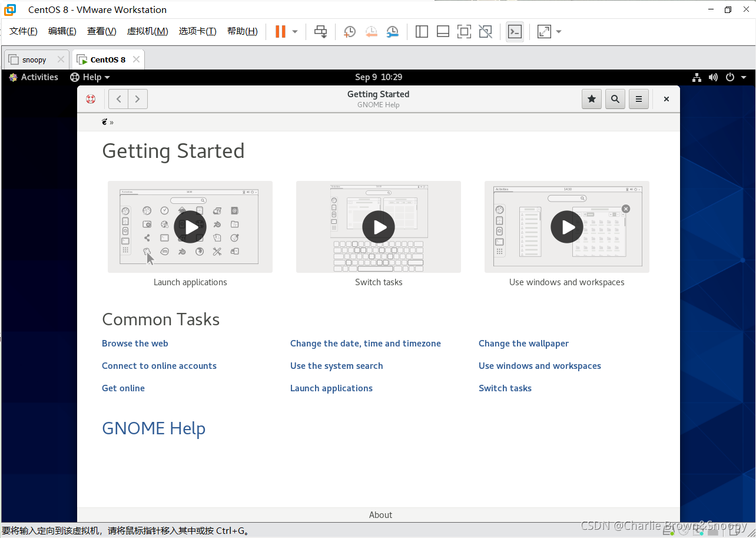The image size is (756, 538).
Task: Open search in GNOME Help
Action: pos(615,99)
